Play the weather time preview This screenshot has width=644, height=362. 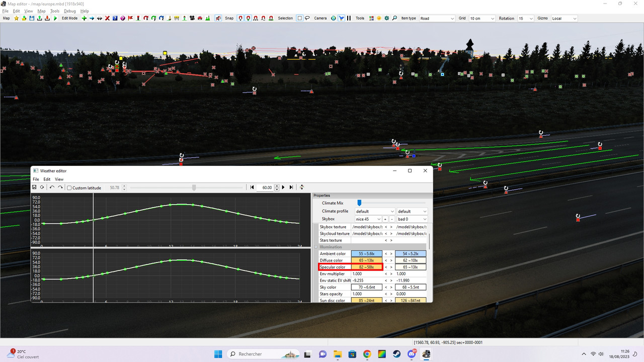283,187
